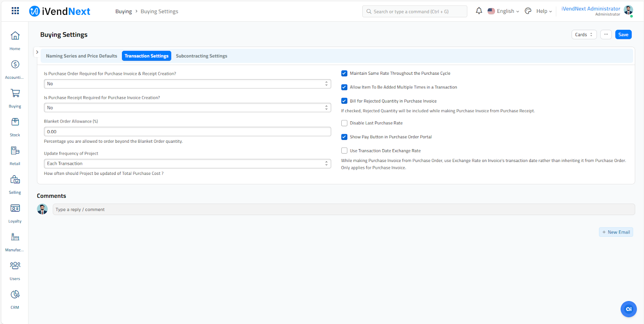
Task: Open the Manufacturing module icon
Action: [15, 237]
